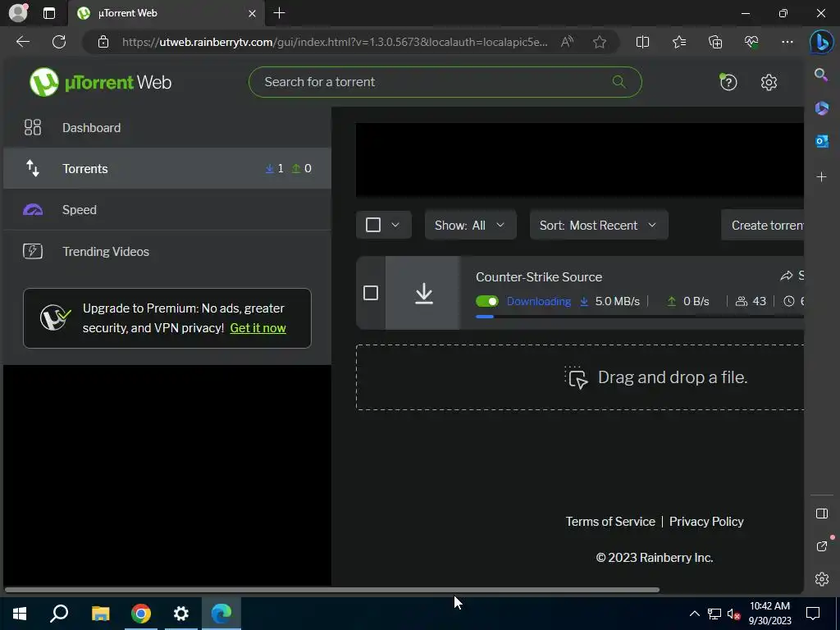This screenshot has height=630, width=840.
Task: Add page to favorites star icon
Action: (600, 42)
